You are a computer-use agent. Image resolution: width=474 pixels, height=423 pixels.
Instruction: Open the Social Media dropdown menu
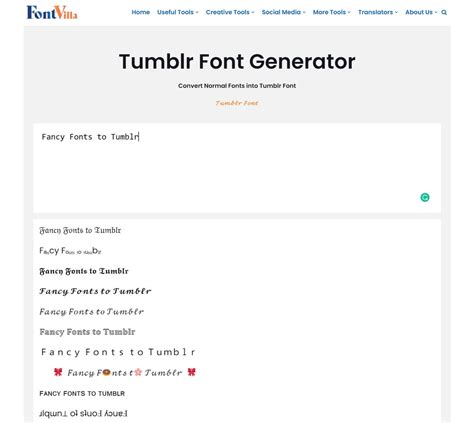(x=283, y=12)
